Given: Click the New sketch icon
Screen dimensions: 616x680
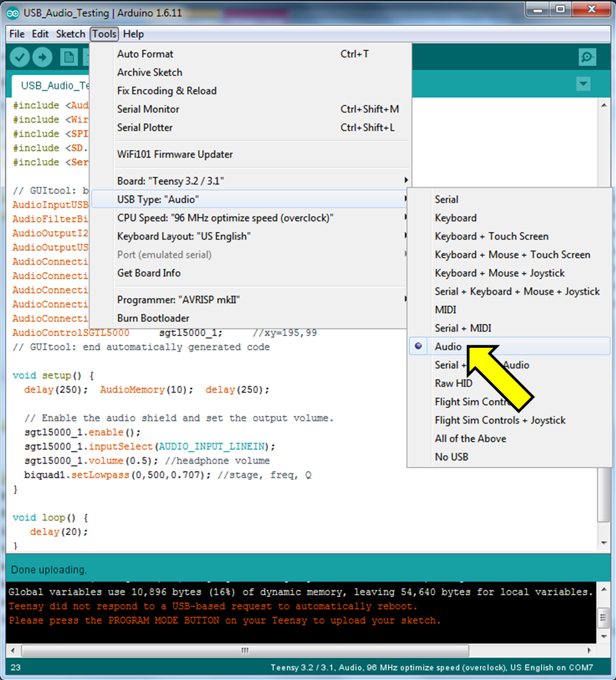Looking at the screenshot, I should [68, 57].
